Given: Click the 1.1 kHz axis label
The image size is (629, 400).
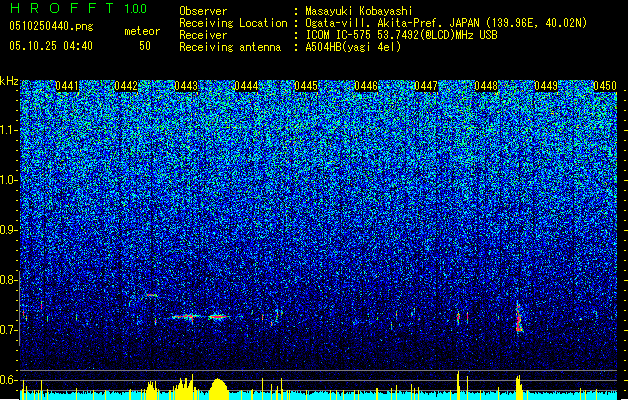Looking at the screenshot, I should 9,130.
